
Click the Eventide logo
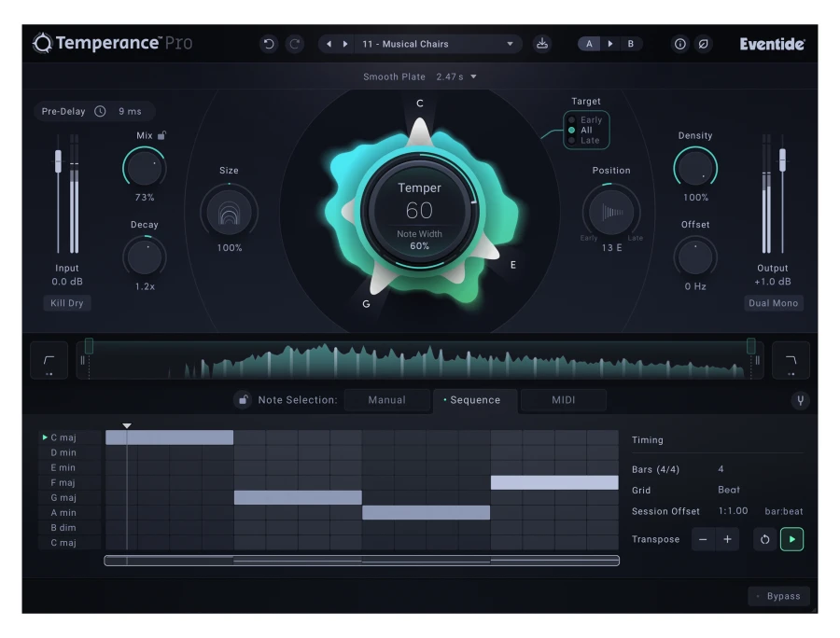[x=772, y=44]
